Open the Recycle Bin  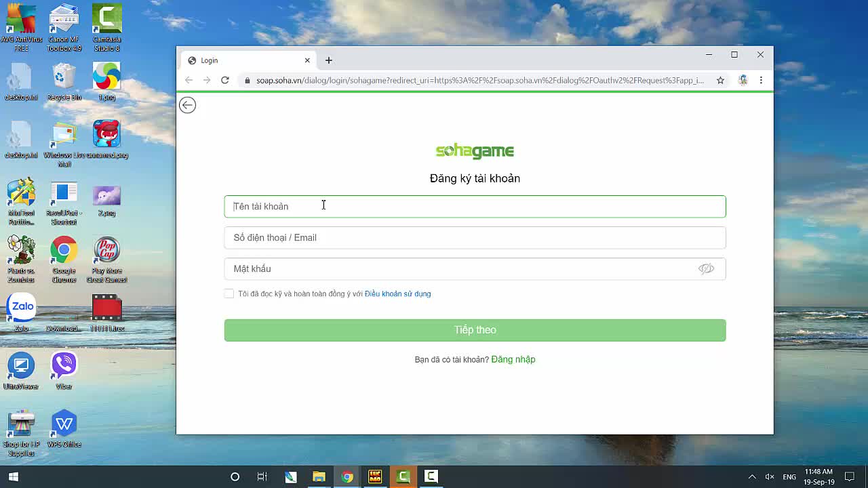pyautogui.click(x=64, y=81)
